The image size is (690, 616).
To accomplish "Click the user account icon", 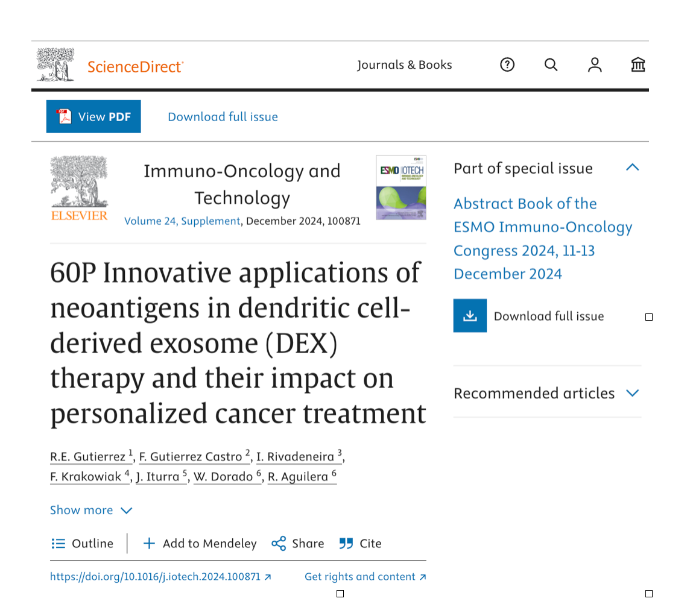I will tap(595, 64).
